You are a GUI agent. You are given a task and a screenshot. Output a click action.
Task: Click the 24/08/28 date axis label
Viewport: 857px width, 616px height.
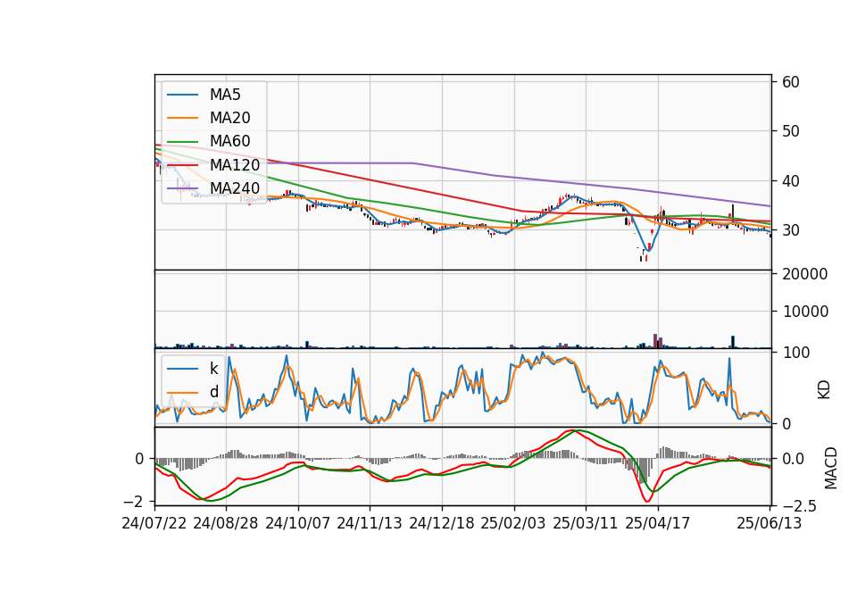(x=226, y=523)
